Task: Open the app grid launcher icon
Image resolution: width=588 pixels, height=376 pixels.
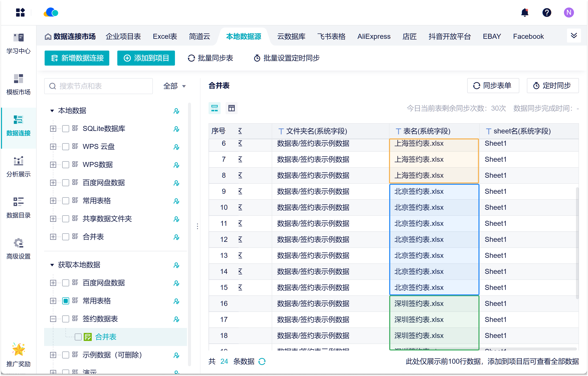Action: click(x=20, y=13)
